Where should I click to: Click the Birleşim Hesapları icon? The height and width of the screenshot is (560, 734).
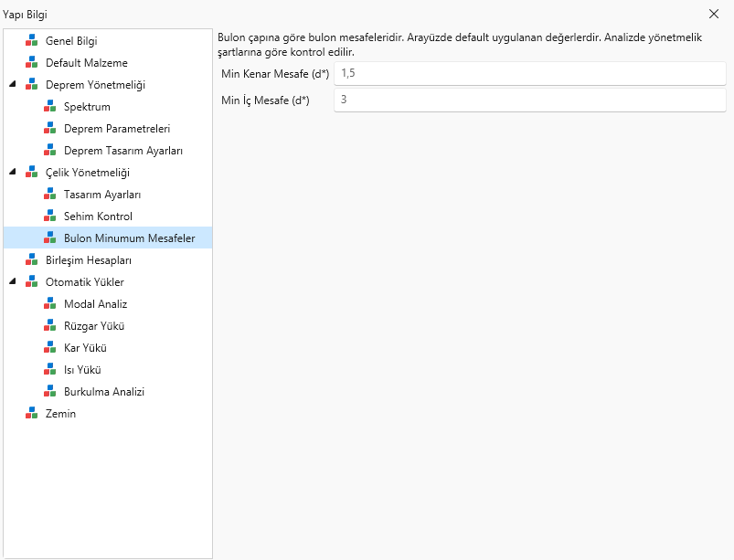(x=31, y=260)
